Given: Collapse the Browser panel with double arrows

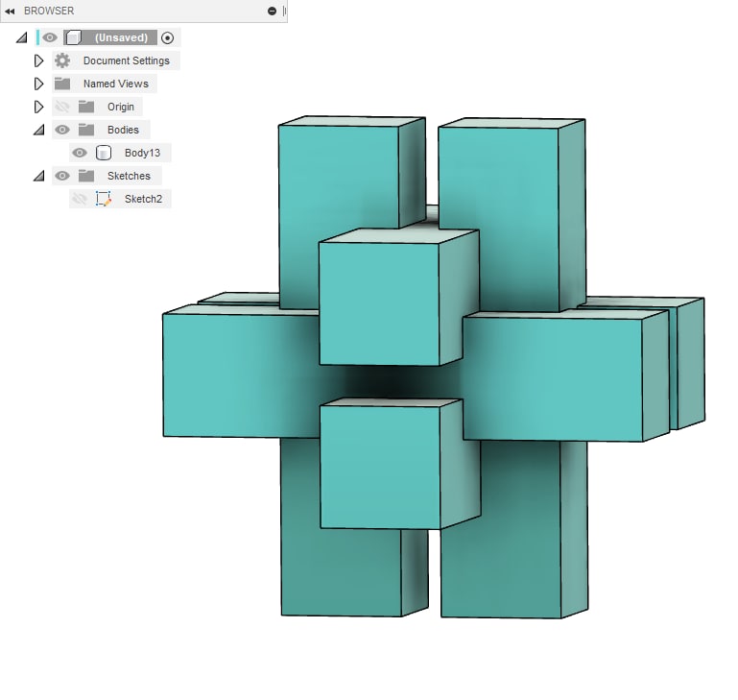Looking at the screenshot, I should pyautogui.click(x=10, y=11).
